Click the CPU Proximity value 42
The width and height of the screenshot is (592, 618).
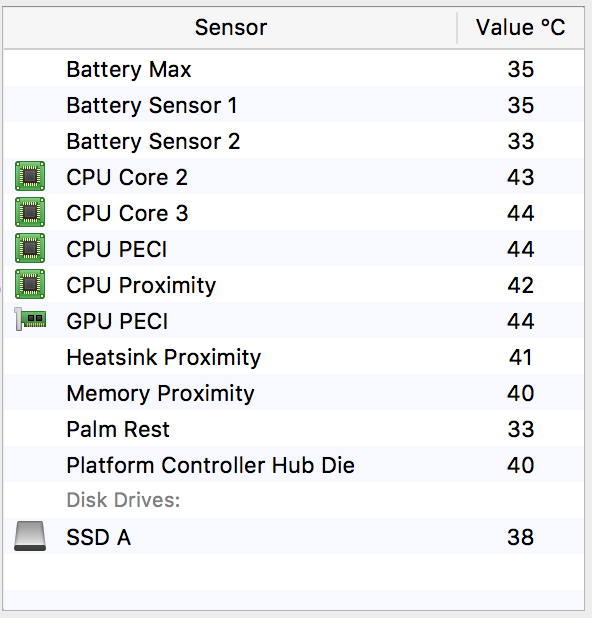(x=521, y=285)
